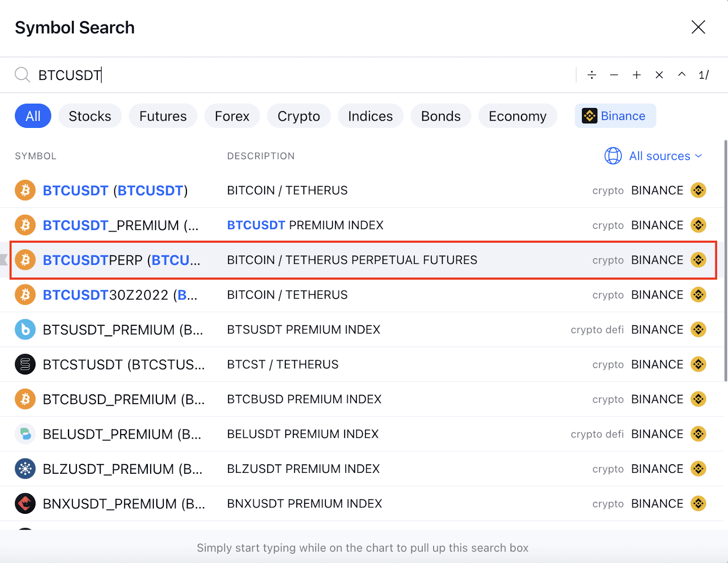Screen dimensions: 728x563
Task: Select the BTCUSDTPERP perpetual futures row
Action: pyautogui.click(x=318, y=260)
